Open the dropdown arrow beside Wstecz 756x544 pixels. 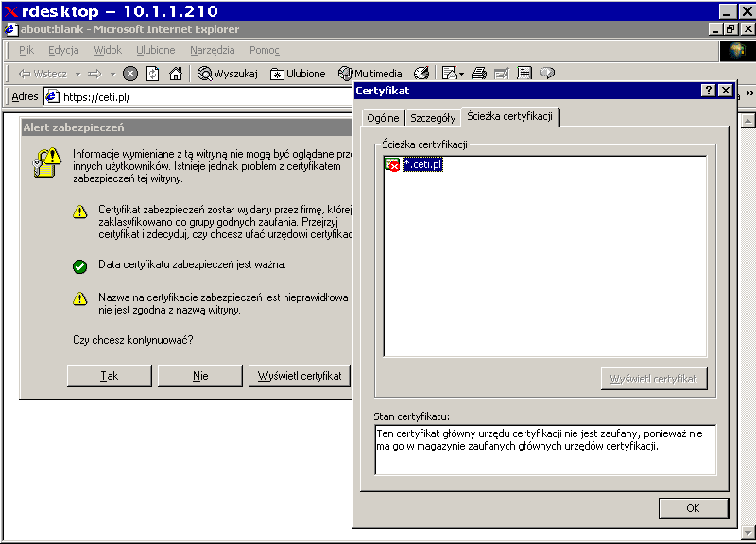[x=77, y=75]
